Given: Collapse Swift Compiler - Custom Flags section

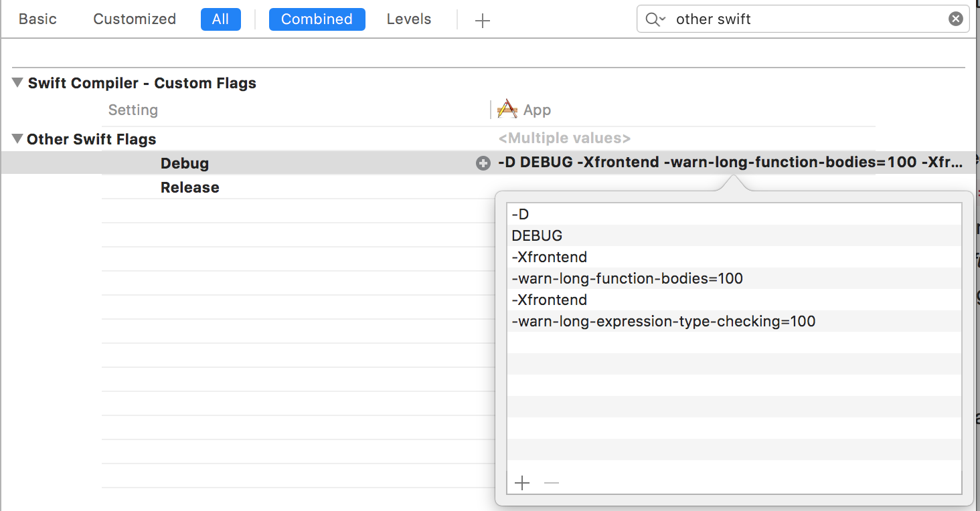Looking at the screenshot, I should click(17, 83).
